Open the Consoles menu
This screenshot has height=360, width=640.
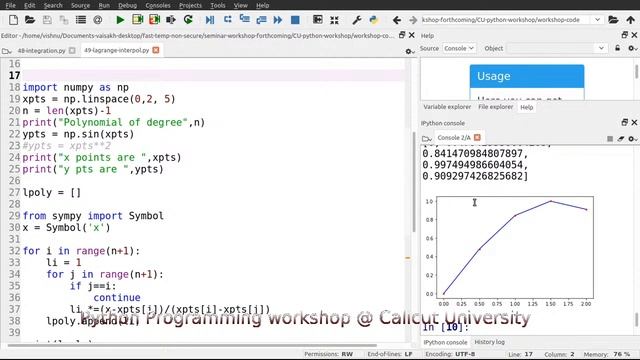click(158, 5)
